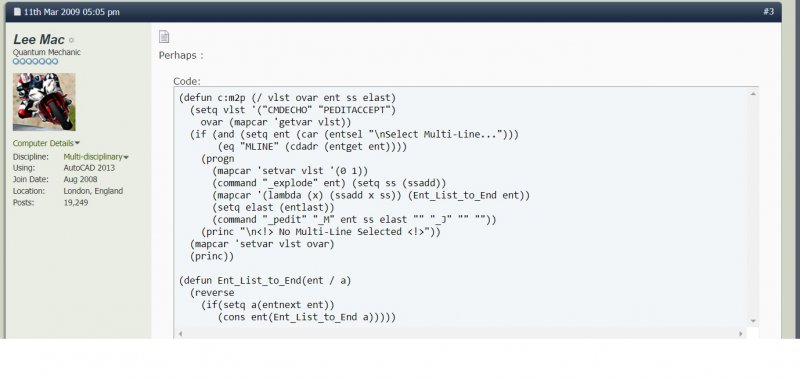Click the code box scroll-down arrow

pos(753,321)
